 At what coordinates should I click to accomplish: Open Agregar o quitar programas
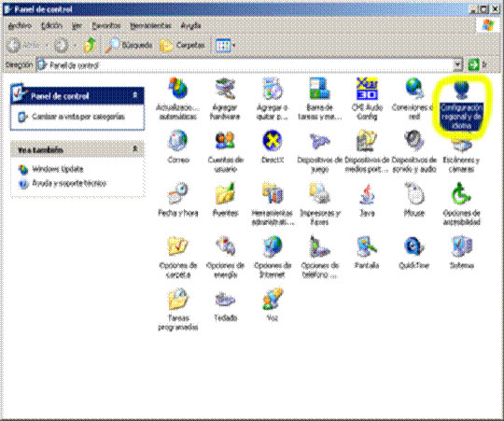point(273,99)
